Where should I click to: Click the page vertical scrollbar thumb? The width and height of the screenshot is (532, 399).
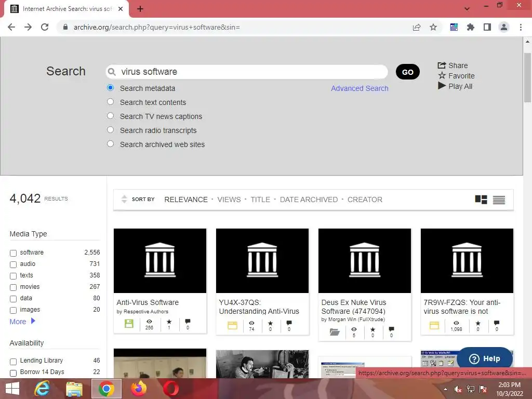527,77
